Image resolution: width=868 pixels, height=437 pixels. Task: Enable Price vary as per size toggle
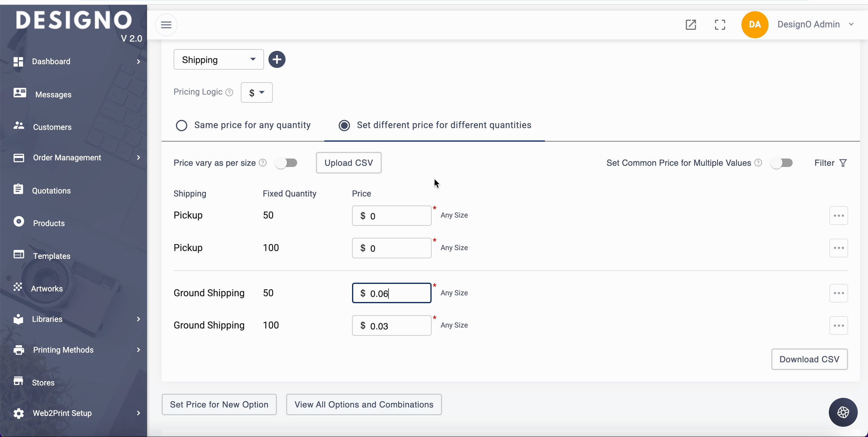click(x=286, y=163)
